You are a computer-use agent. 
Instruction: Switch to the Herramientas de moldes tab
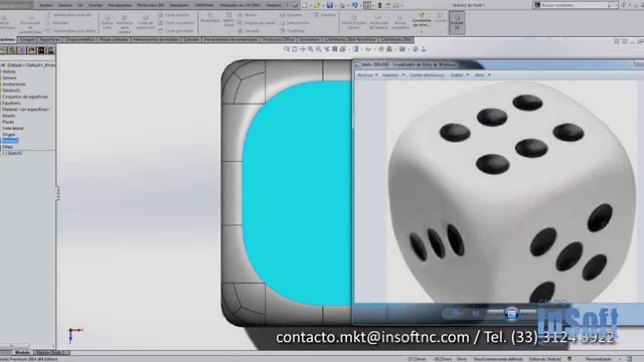tap(156, 39)
